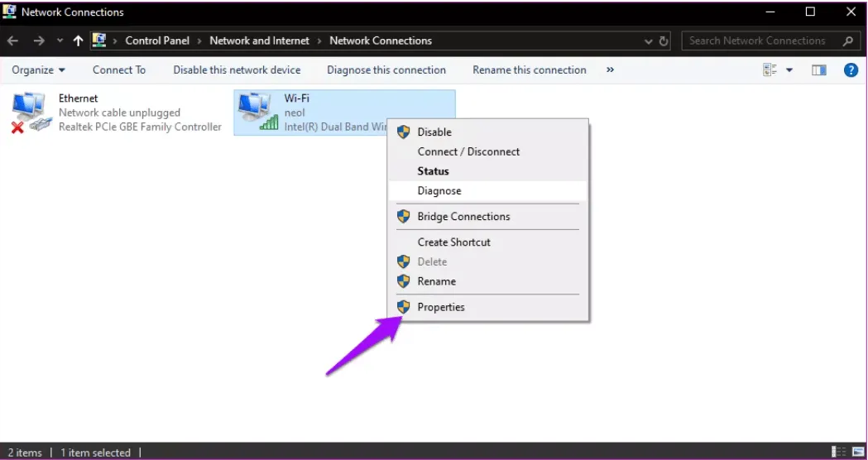This screenshot has width=868, height=460.
Task: Click Network and Internet breadcrumb
Action: pyautogui.click(x=259, y=41)
